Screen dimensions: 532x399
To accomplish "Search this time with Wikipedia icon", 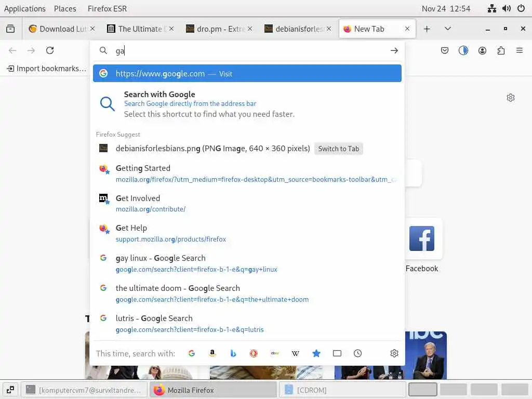I will (x=296, y=353).
